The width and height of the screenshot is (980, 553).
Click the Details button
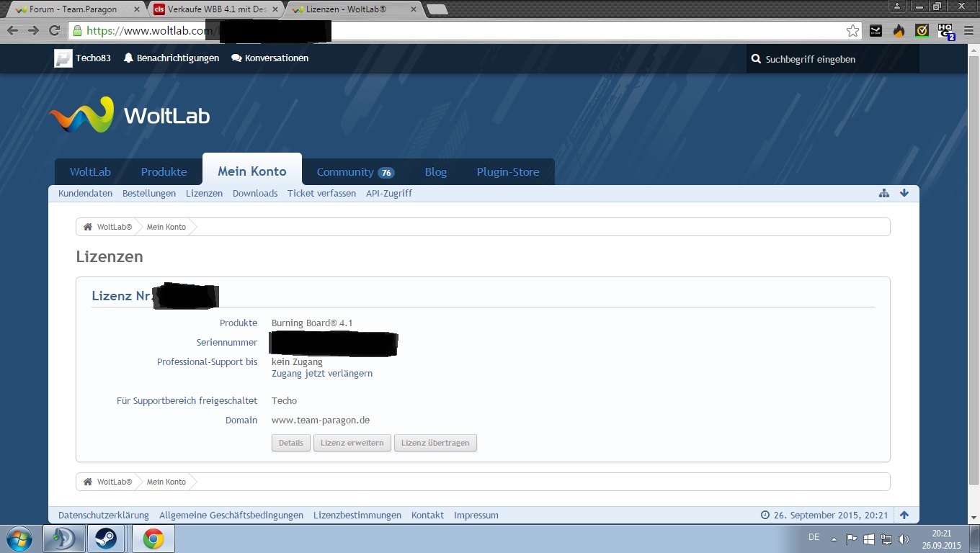point(290,443)
